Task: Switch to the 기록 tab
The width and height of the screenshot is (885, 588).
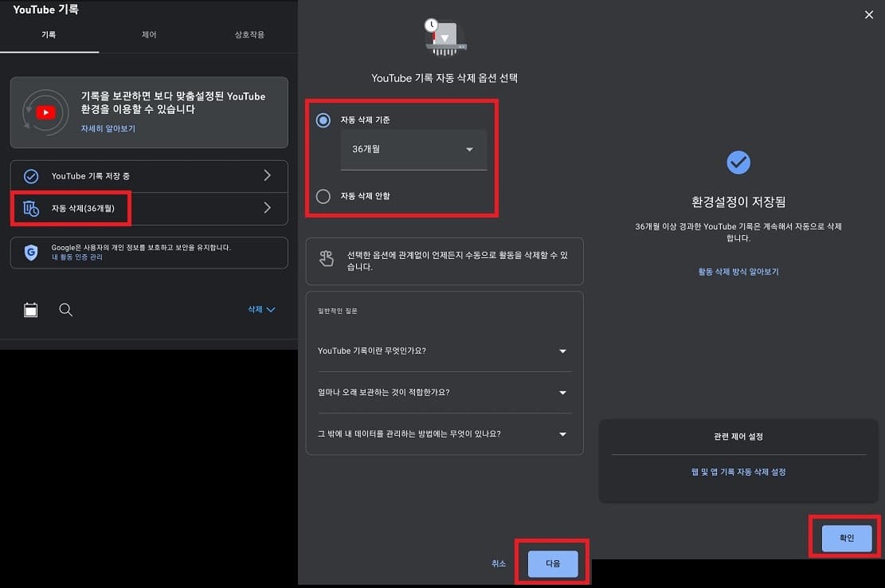Action: tap(49, 35)
